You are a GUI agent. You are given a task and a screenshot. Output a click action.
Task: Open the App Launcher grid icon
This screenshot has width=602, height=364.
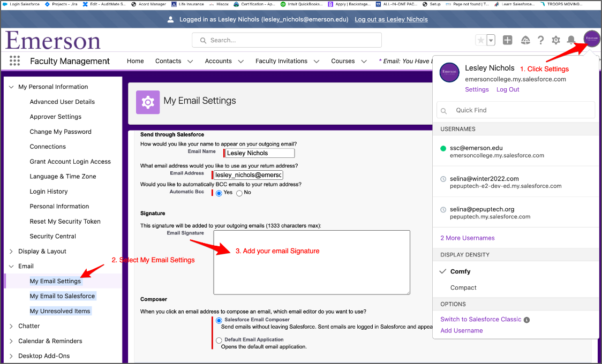point(14,61)
